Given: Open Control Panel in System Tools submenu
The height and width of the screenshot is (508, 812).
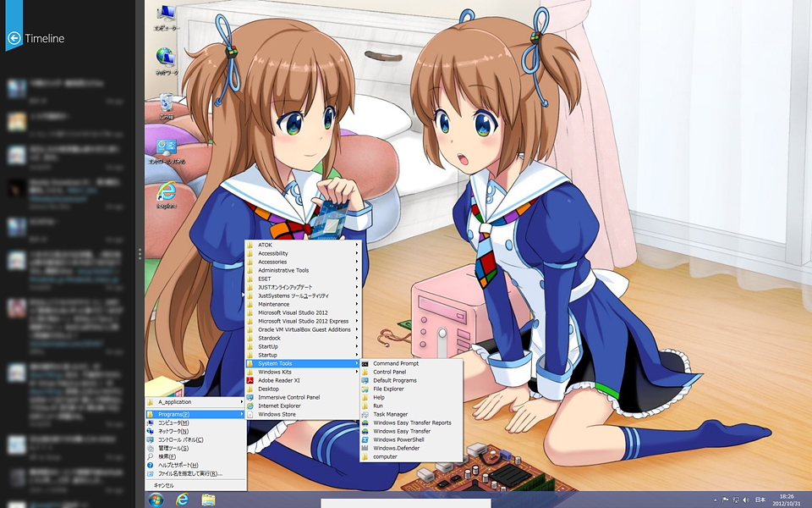Looking at the screenshot, I should [x=411, y=372].
